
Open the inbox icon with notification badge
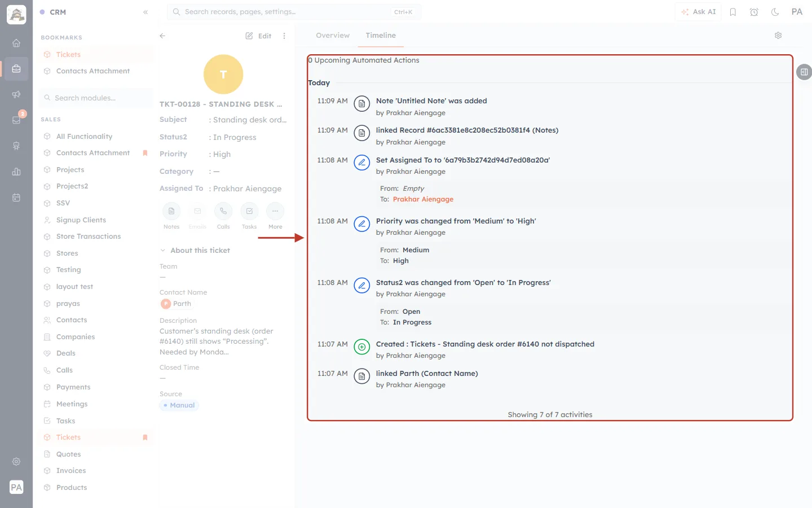pos(16,120)
